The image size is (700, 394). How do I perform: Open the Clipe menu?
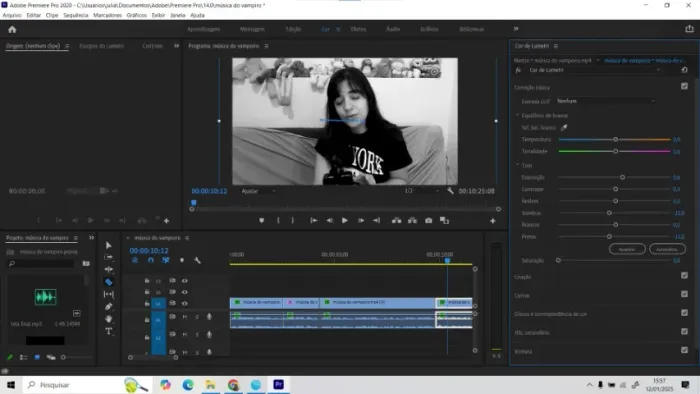[52, 15]
